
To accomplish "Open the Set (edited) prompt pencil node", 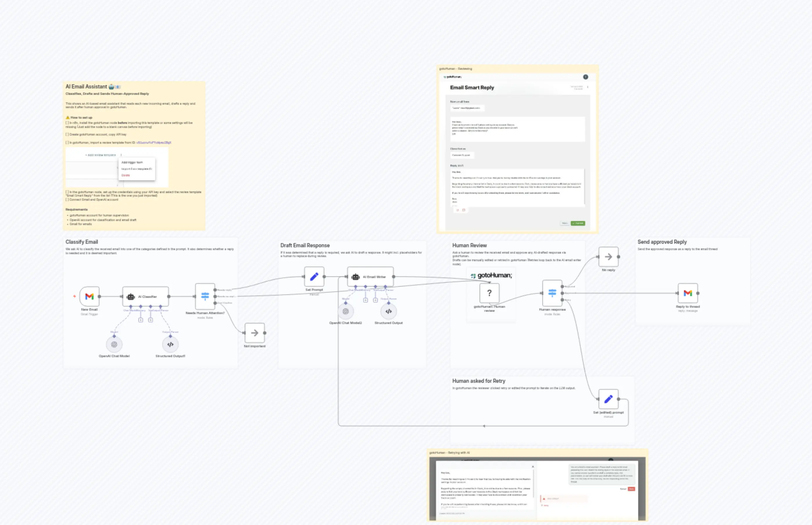I will click(x=609, y=398).
